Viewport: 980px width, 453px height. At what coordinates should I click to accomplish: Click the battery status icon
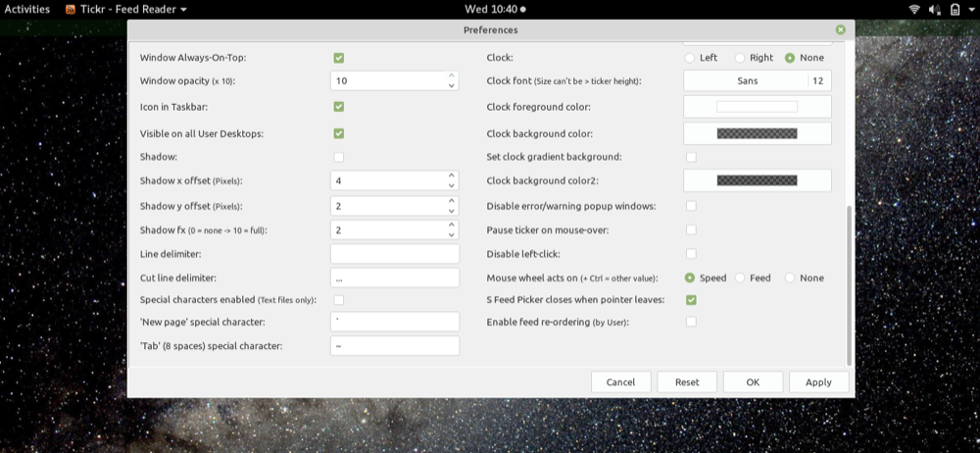click(954, 9)
